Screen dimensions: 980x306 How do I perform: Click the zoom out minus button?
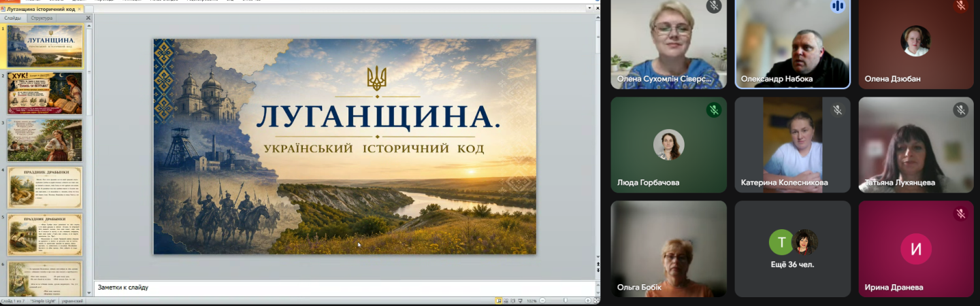pyautogui.click(x=542, y=301)
